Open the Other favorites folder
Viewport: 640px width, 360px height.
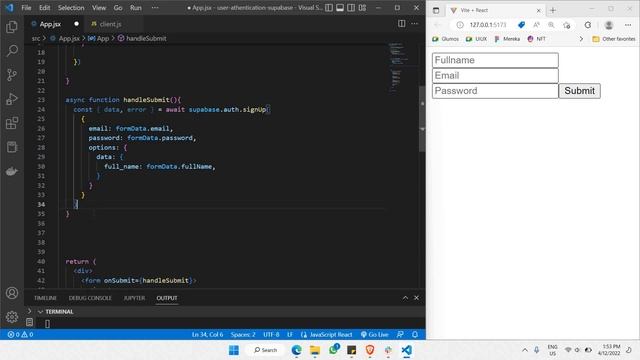tap(614, 39)
